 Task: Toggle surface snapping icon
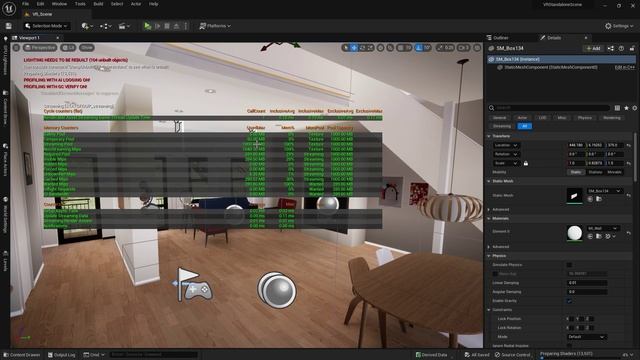tap(390, 48)
